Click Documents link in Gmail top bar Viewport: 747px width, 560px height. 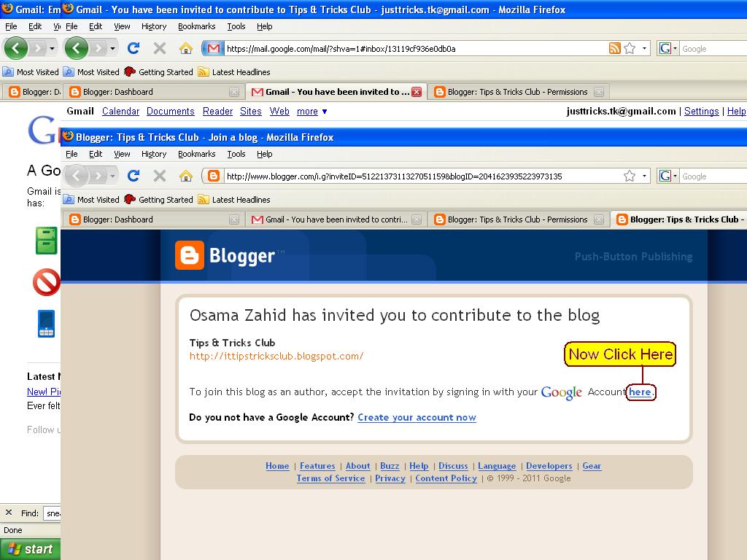171,111
